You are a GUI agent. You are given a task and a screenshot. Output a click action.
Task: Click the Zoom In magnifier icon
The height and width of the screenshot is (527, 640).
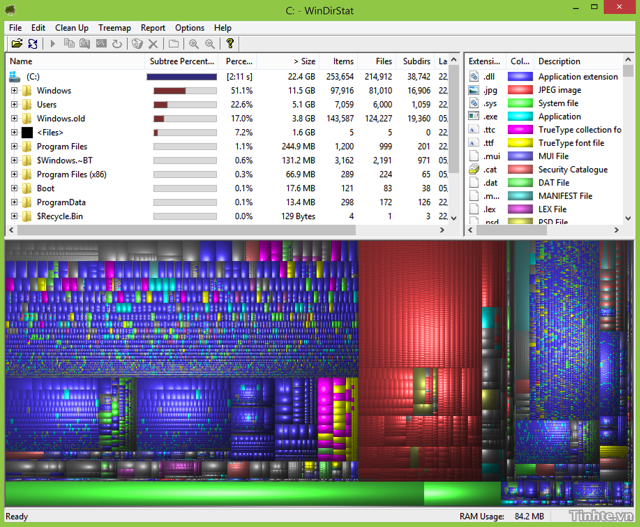coord(194,43)
